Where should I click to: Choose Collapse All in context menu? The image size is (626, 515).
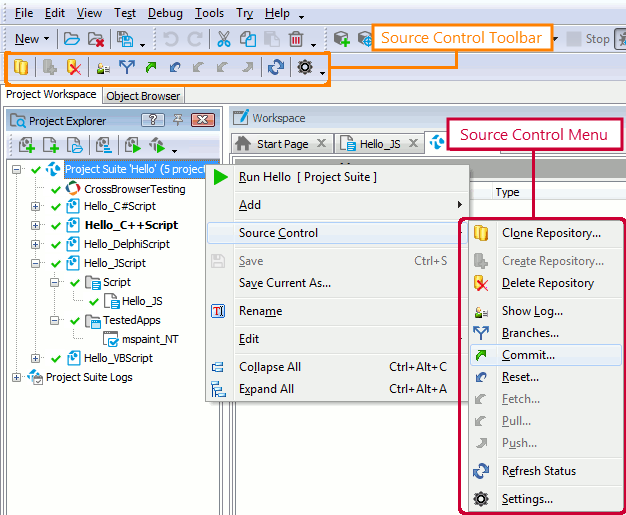click(x=337, y=367)
